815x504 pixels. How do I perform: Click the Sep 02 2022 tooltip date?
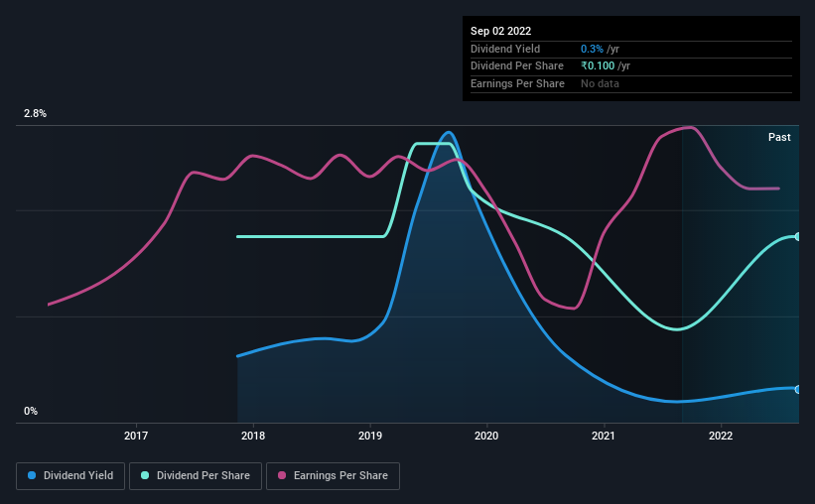500,31
